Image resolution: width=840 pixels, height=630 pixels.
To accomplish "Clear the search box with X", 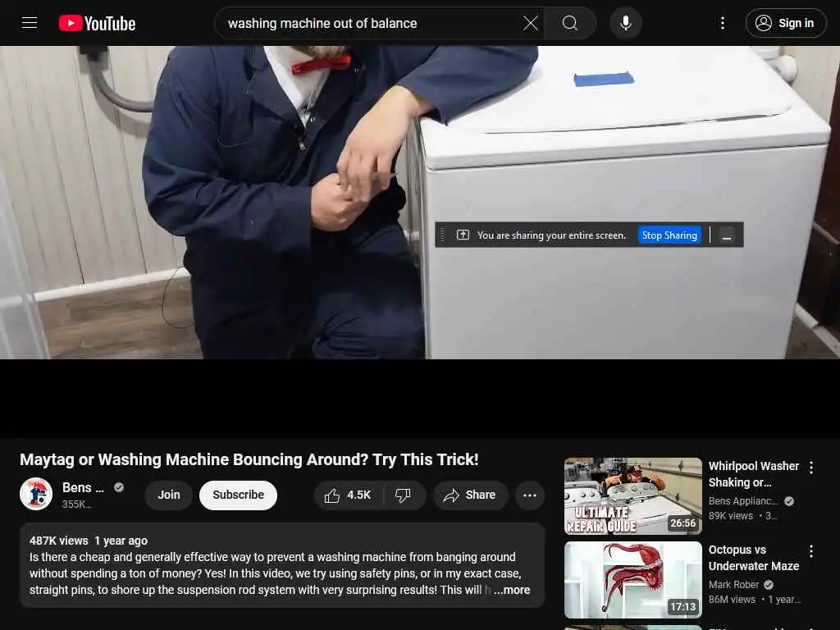I will tap(531, 23).
